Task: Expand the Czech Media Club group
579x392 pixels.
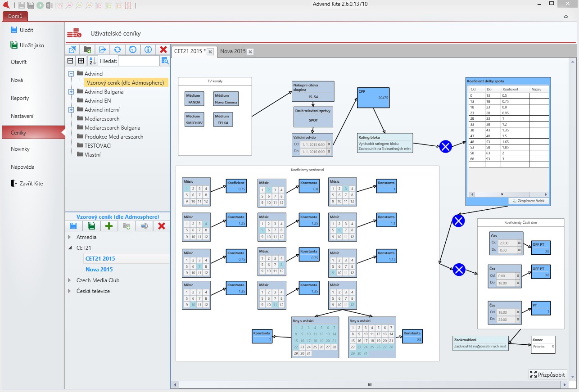Action: pyautogui.click(x=69, y=280)
